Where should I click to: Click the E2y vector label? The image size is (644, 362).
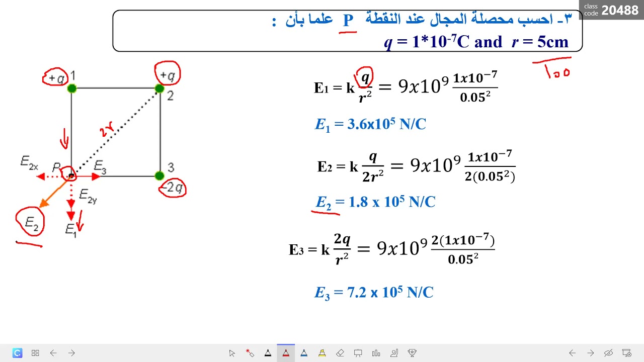point(88,196)
